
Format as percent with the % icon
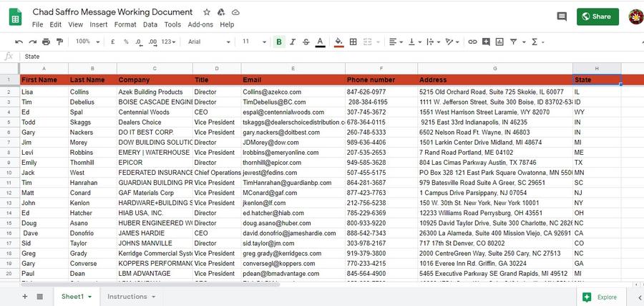(x=126, y=42)
